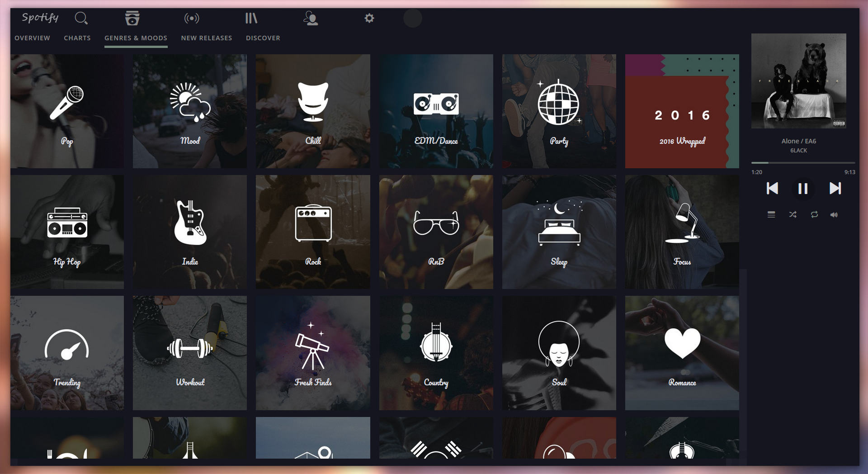Click the track title Alone / EA6

tap(798, 141)
